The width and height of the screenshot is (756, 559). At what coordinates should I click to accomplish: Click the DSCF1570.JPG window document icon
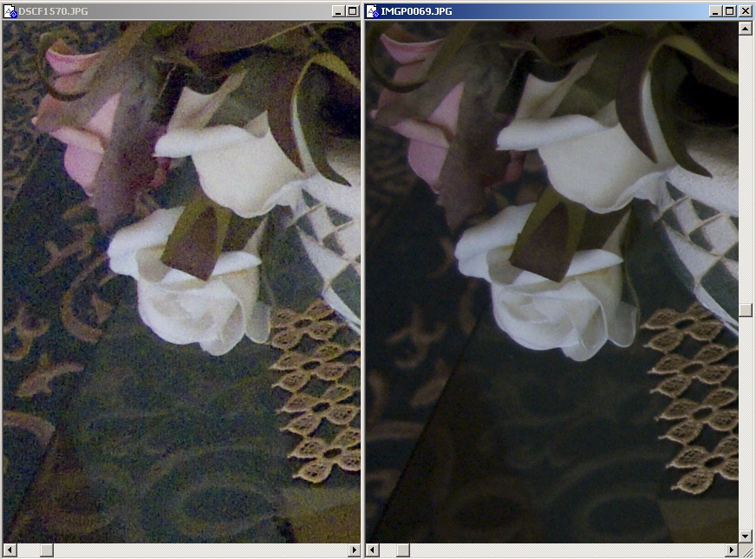pyautogui.click(x=10, y=11)
